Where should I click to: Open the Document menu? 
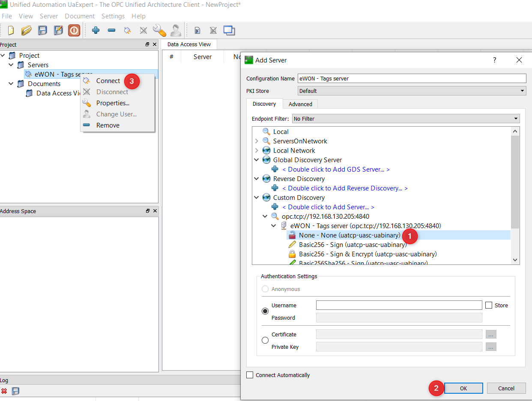[80, 16]
